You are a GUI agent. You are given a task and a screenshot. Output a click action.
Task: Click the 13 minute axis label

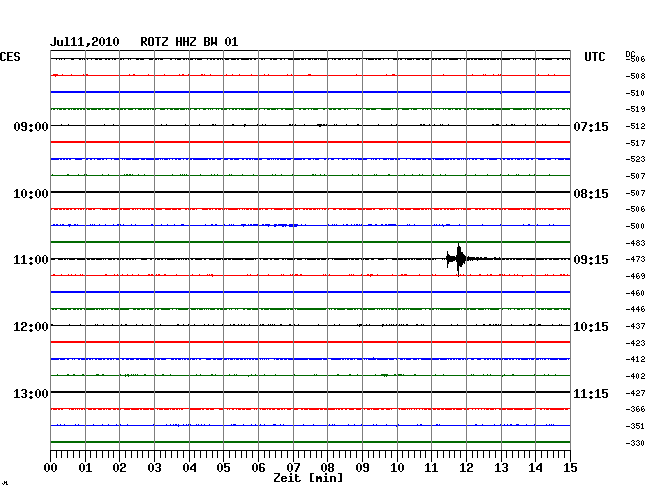tap(501, 467)
